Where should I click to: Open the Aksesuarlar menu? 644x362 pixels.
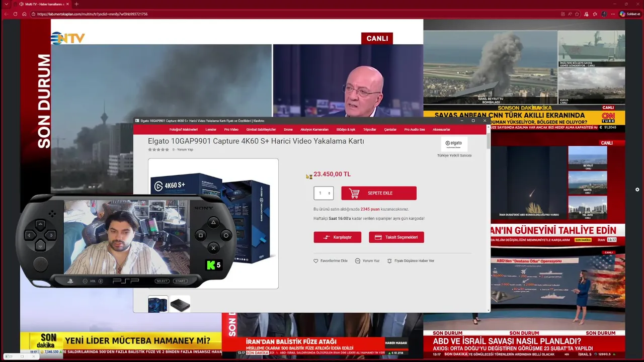tap(441, 130)
